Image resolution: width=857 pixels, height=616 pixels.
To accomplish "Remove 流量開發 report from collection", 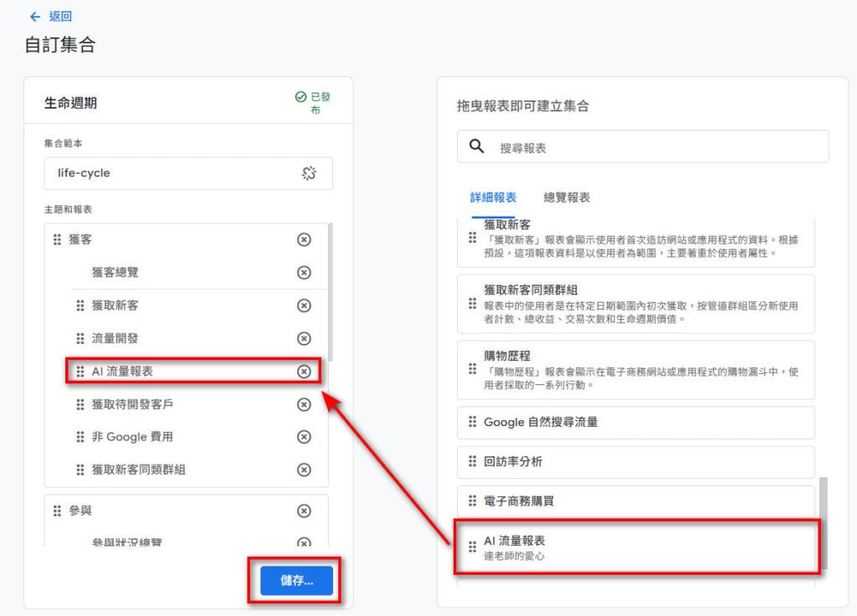I will point(304,339).
